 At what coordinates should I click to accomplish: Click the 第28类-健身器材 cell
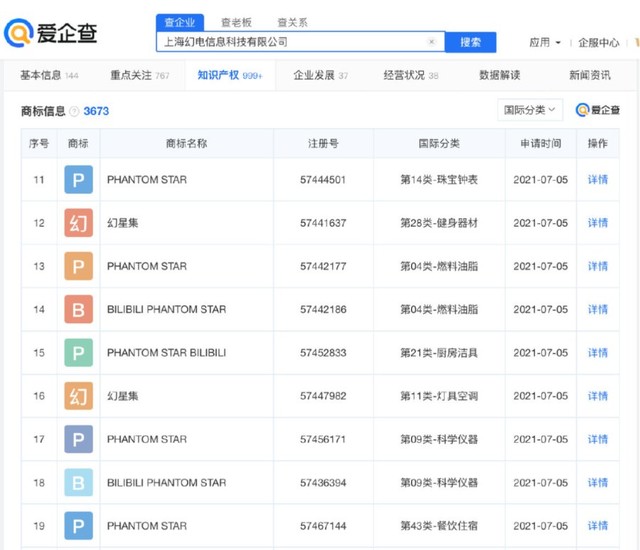coord(439,223)
